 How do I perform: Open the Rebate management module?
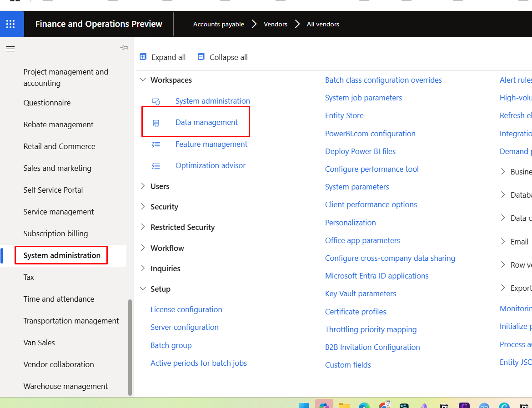(58, 124)
